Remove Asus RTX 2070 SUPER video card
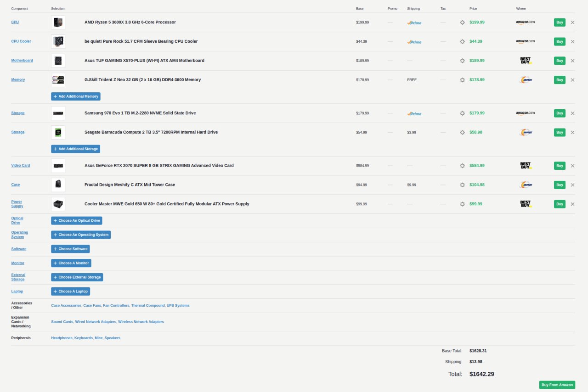 [572, 166]
